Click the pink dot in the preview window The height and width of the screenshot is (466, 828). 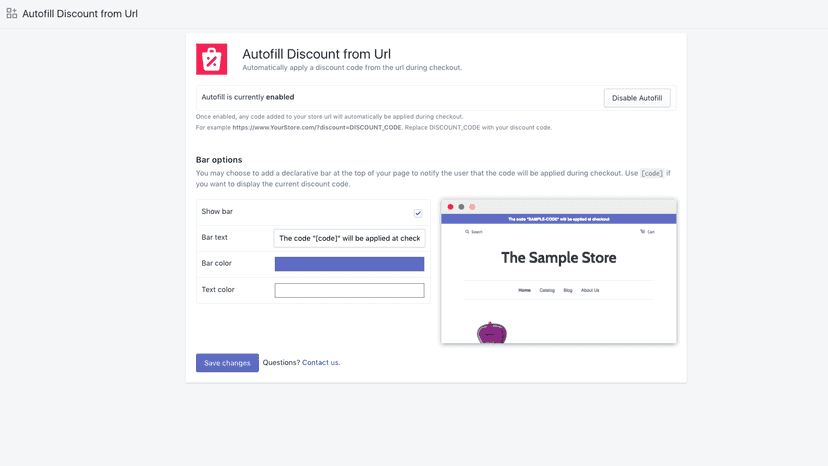click(472, 207)
